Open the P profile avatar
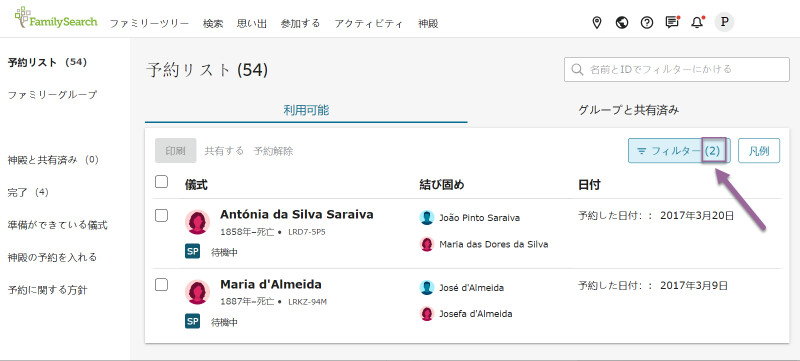800x361 pixels. point(724,22)
